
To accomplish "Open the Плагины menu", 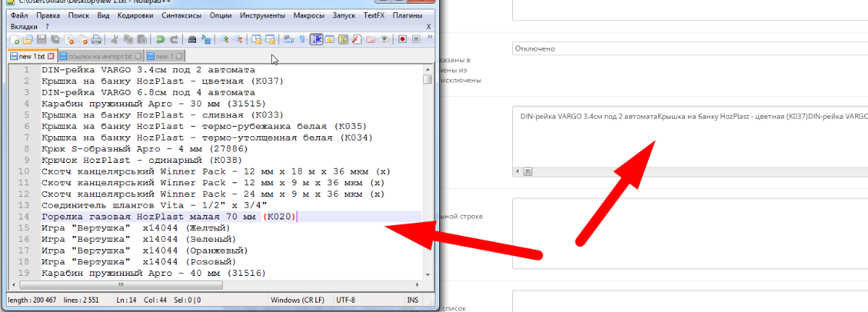I will pyautogui.click(x=408, y=15).
